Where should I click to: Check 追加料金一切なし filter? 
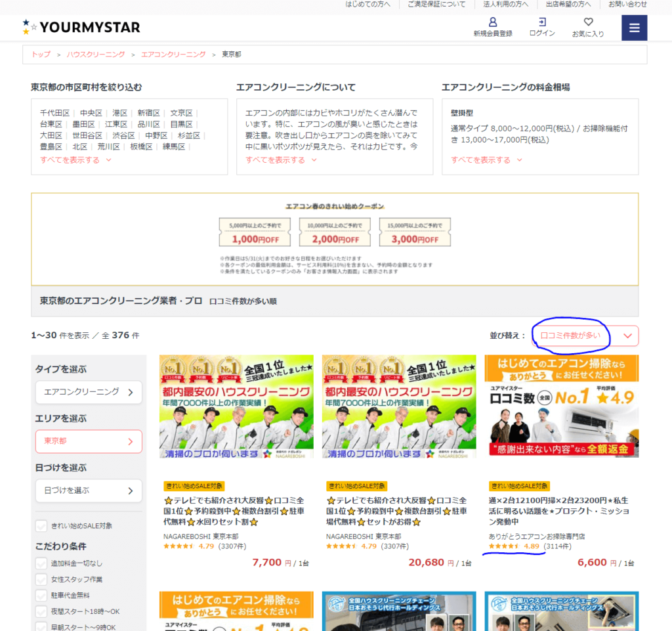[x=41, y=563]
